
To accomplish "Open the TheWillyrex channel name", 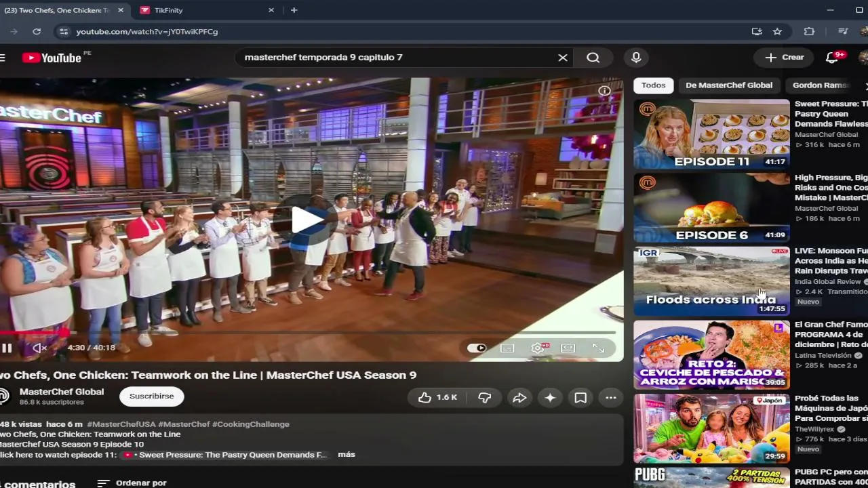I will [x=816, y=429].
